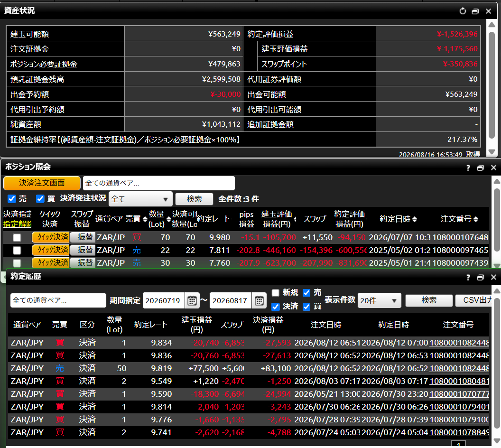Sort positions by 売買 column arrows
The image size is (501, 448).
[x=145, y=219]
